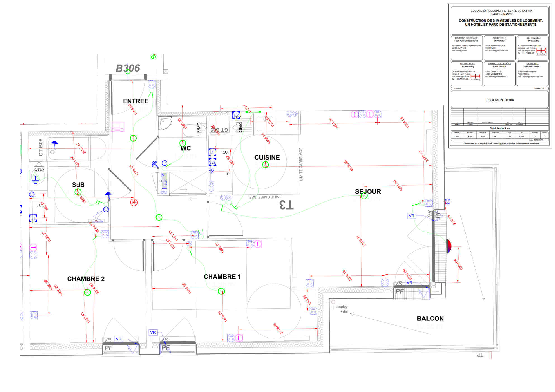Select the green ceiling light in WC
The height and width of the screenshot is (392, 555).
point(183,143)
